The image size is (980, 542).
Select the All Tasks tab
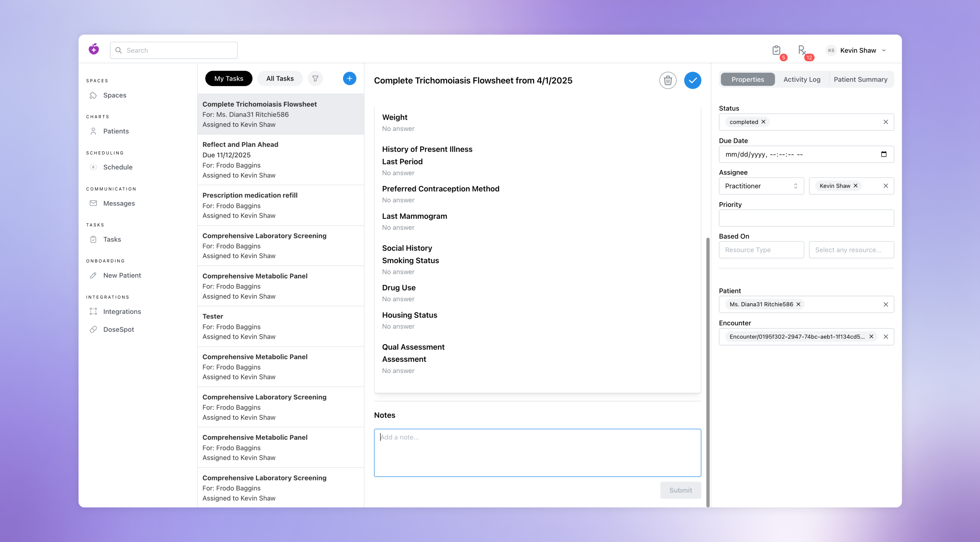(280, 79)
